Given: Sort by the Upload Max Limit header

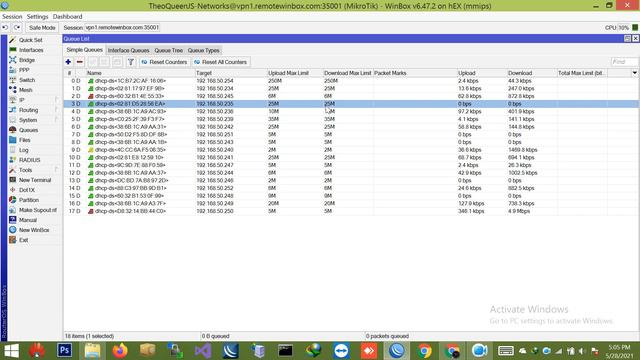Looking at the screenshot, I should (295, 73).
